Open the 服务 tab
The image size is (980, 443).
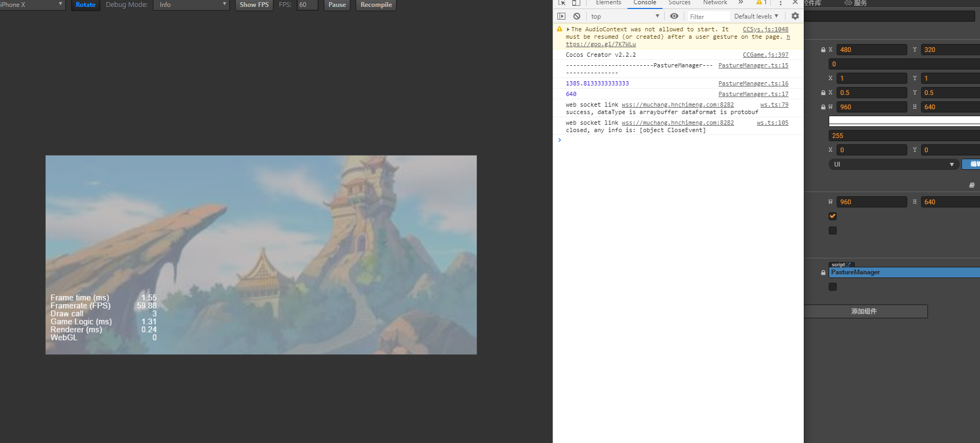coord(856,3)
